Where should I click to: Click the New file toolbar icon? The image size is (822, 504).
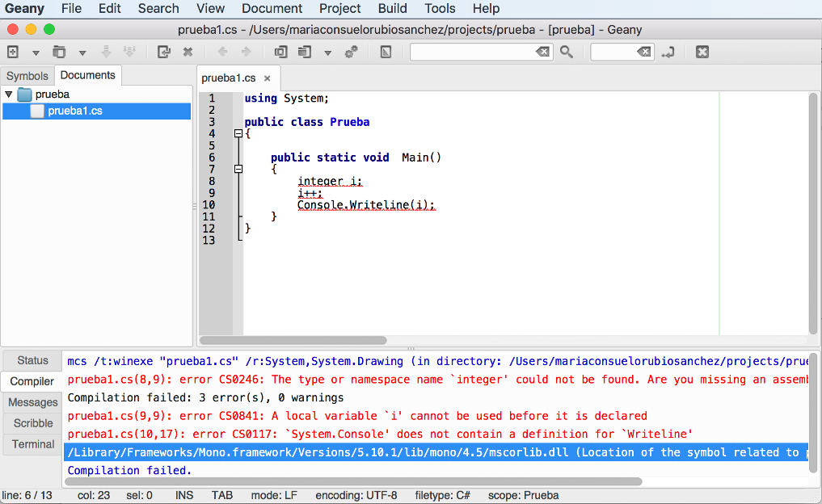pos(13,52)
